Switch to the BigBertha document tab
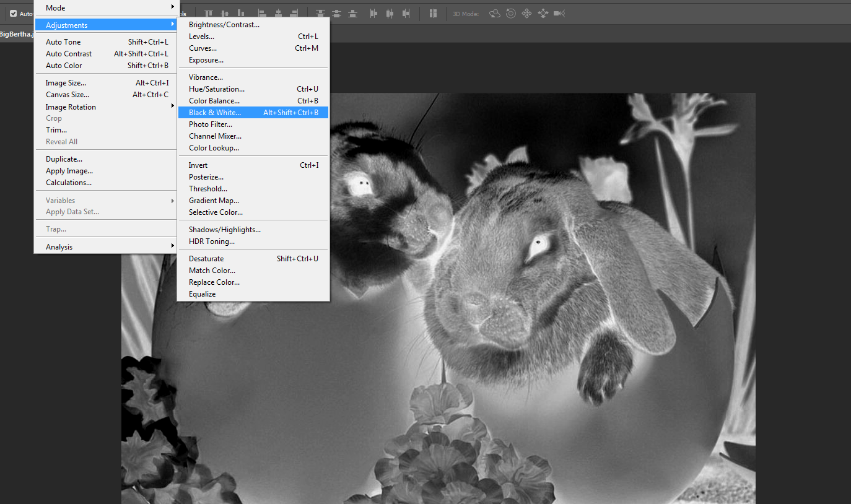The width and height of the screenshot is (851, 504). [x=16, y=33]
